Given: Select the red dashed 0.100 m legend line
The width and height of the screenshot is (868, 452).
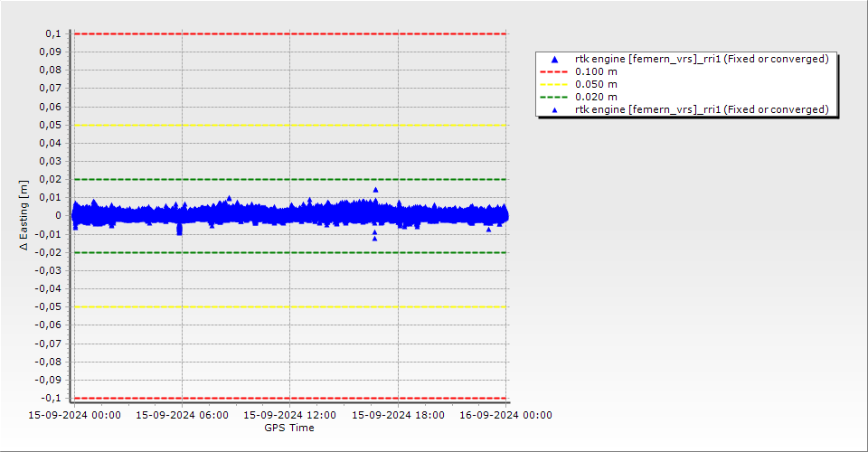Looking at the screenshot, I should pos(555,71).
